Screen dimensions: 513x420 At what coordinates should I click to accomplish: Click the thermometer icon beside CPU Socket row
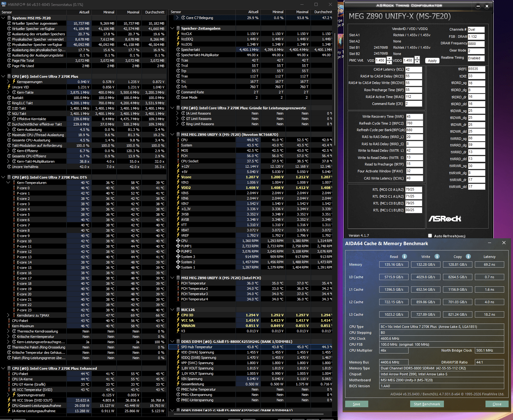178,161
